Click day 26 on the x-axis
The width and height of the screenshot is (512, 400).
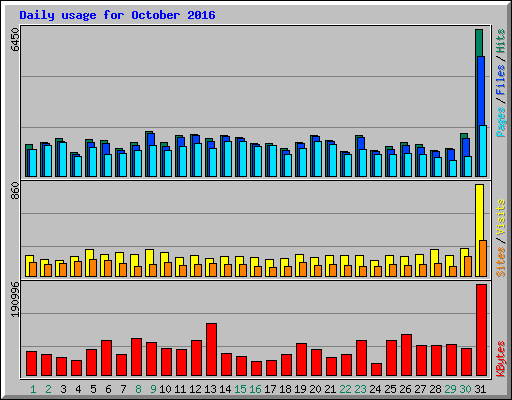[405, 389]
